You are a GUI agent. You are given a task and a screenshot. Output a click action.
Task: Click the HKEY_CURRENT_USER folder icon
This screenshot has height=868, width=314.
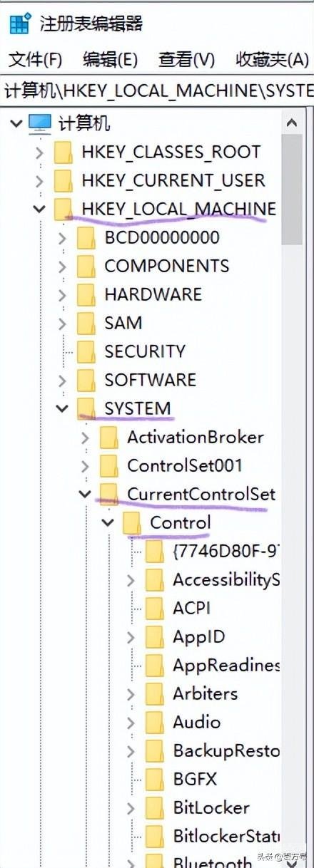tap(64, 180)
